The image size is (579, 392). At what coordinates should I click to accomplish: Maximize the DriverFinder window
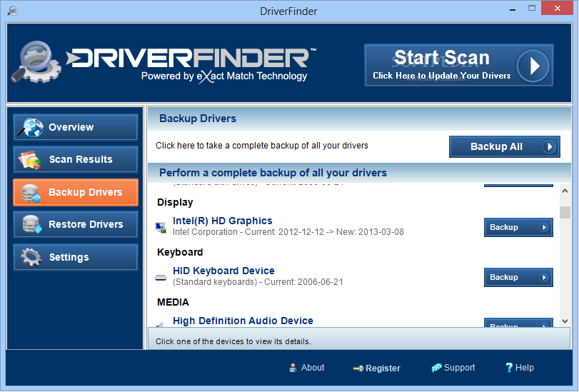532,8
